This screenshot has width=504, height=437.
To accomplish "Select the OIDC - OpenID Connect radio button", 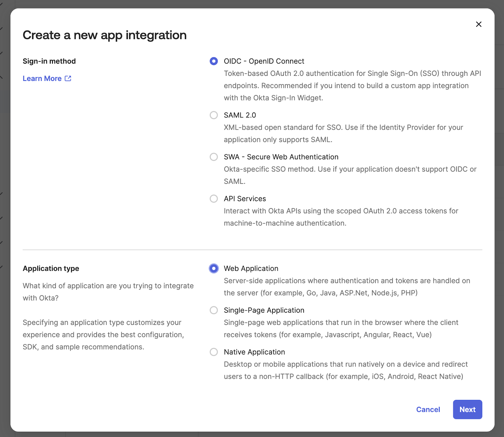I will coord(214,61).
